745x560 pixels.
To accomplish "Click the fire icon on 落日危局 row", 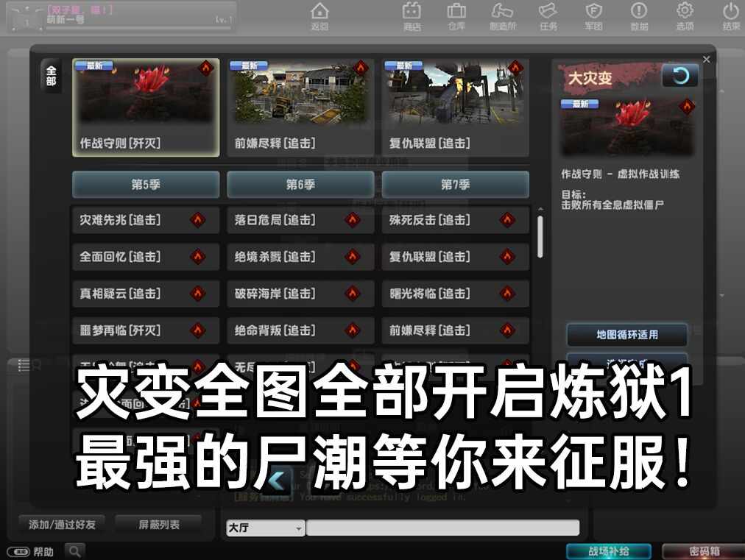I will tap(353, 220).
